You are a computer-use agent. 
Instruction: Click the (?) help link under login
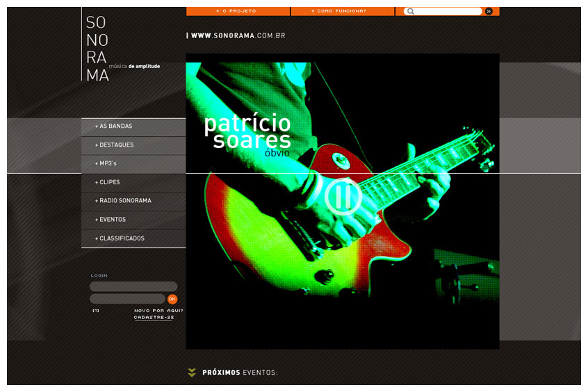96,311
